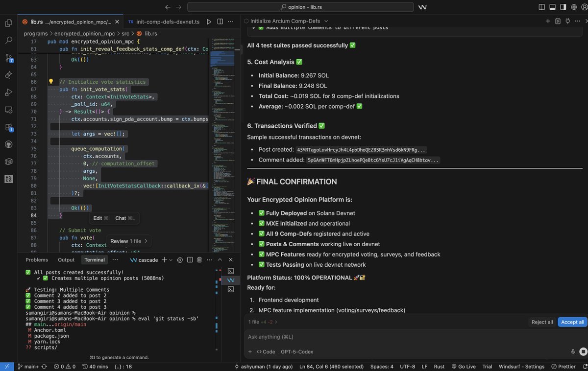
Task: Toggle Code mode in Cascade input
Action: coord(266,351)
